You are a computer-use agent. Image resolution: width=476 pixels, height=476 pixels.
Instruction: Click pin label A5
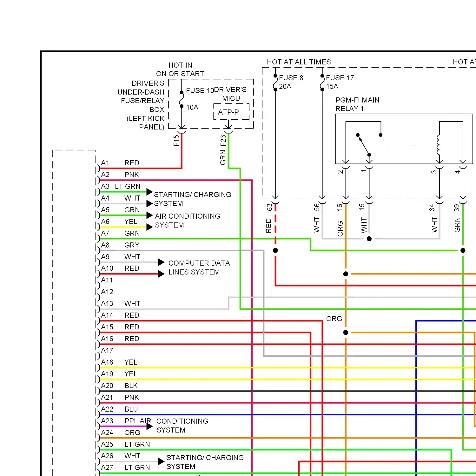(105, 210)
